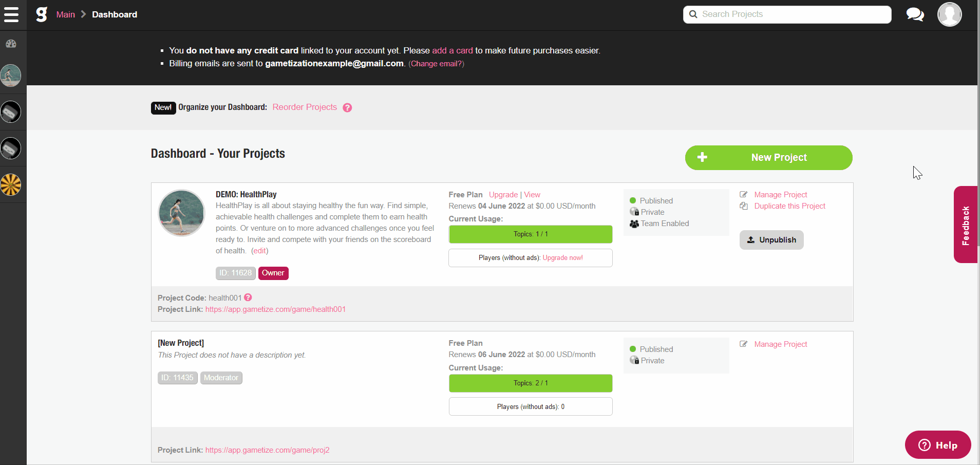Click the 'Team Enabled' label

665,224
